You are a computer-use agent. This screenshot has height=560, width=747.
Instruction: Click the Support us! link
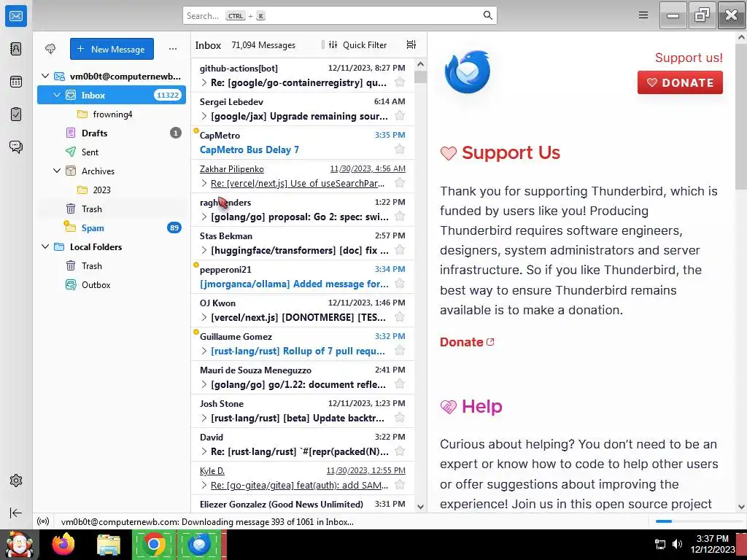689,58
